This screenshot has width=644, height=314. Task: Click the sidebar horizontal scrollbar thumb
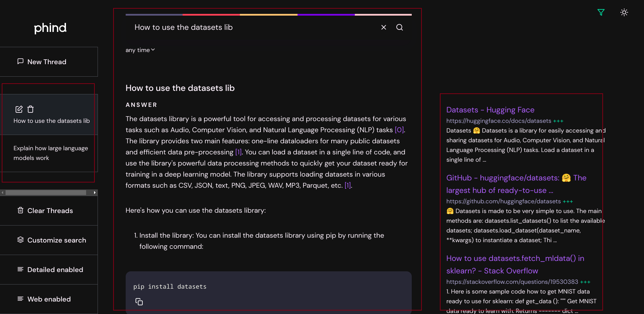tap(46, 193)
